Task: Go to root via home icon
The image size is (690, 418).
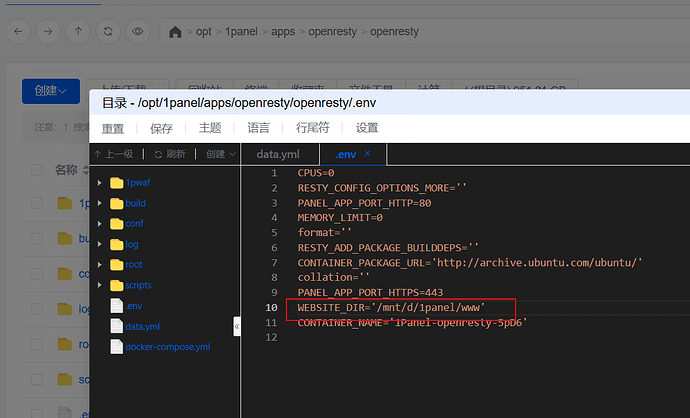Action: 175,32
